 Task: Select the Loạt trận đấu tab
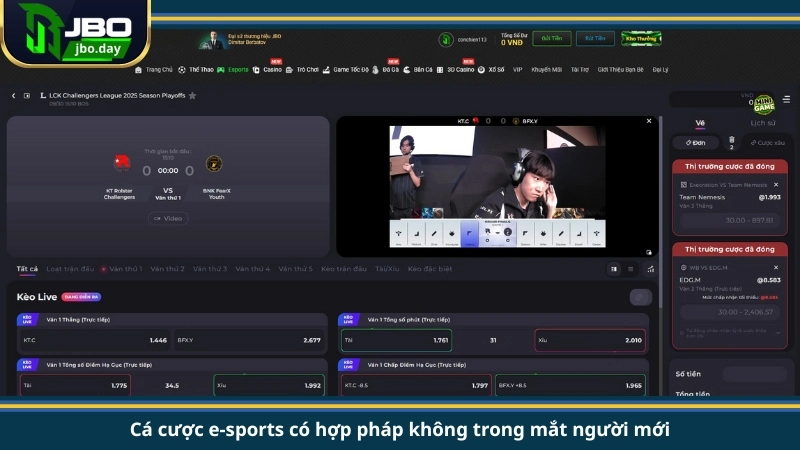coord(70,269)
